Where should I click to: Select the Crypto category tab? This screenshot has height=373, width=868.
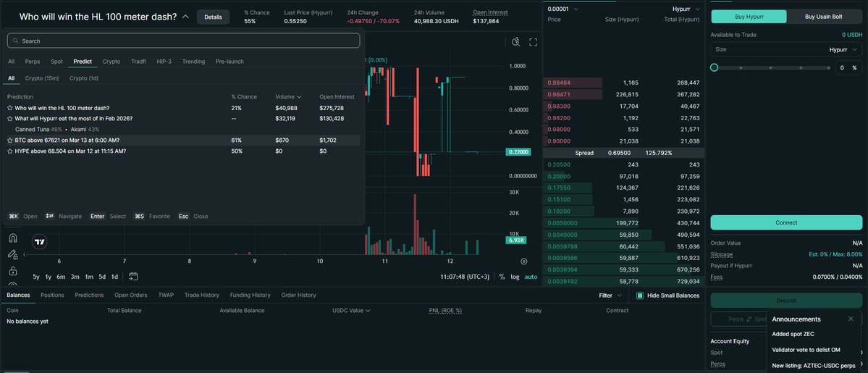coord(111,62)
